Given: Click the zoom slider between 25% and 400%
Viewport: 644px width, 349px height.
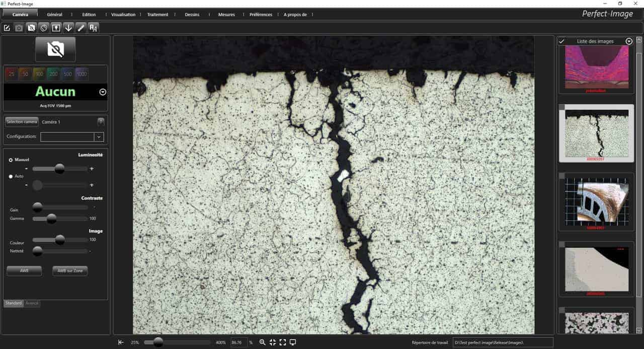Looking at the screenshot, I should coord(177,342).
